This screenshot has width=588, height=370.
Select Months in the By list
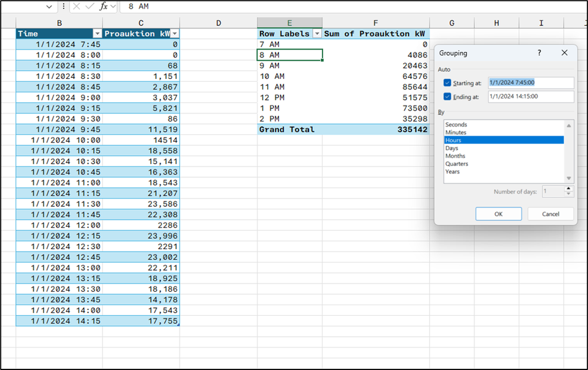click(x=455, y=156)
